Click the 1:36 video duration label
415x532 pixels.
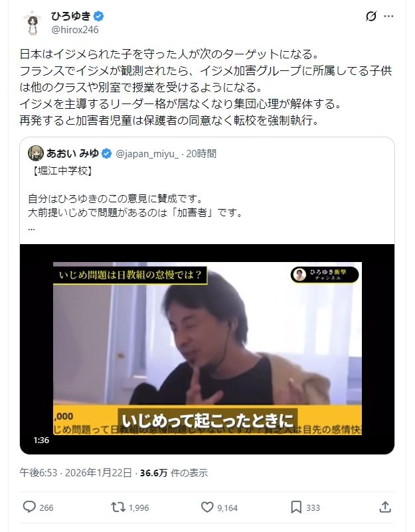pos(41,440)
